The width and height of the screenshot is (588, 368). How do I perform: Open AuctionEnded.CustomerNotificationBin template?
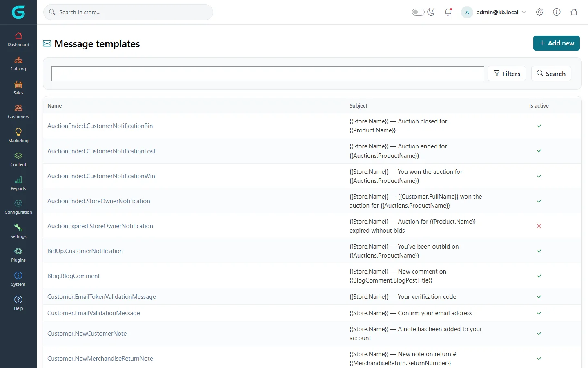[100, 126]
